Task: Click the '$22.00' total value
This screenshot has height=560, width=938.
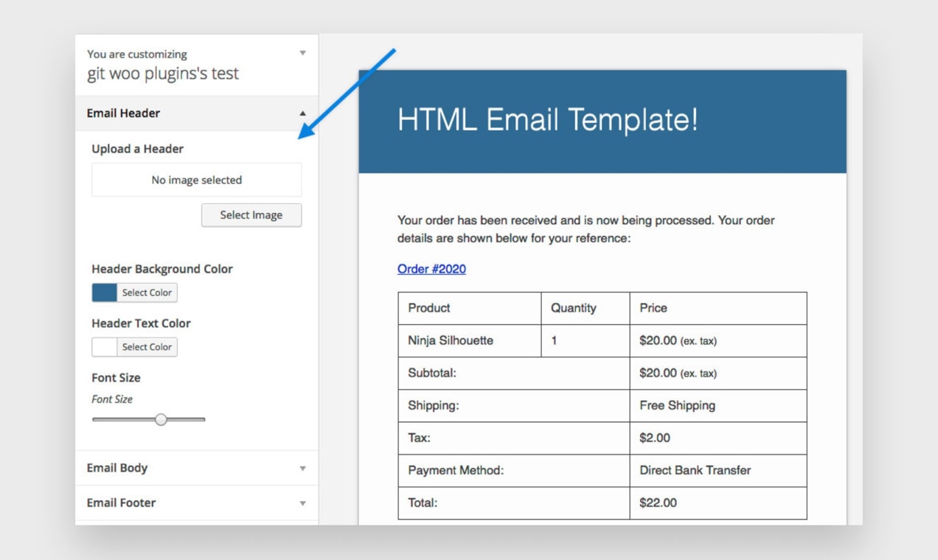Action: pos(659,503)
